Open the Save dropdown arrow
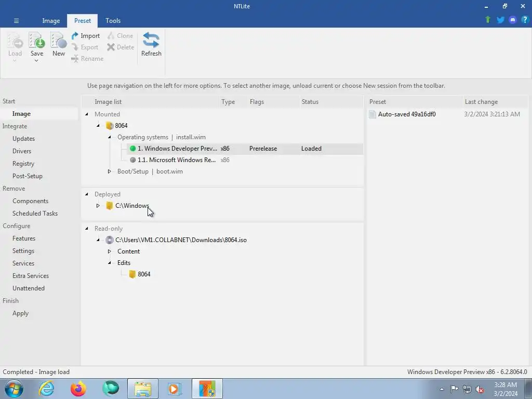532x399 pixels. 36,61
